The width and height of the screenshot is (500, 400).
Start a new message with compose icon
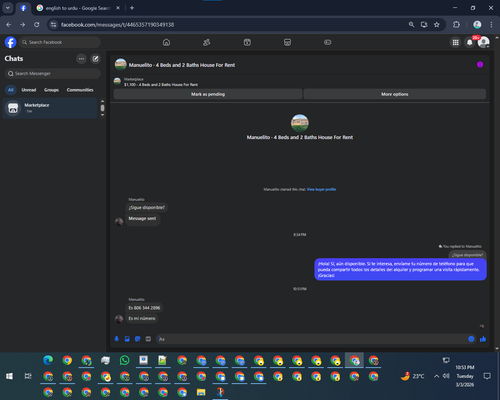tap(95, 59)
